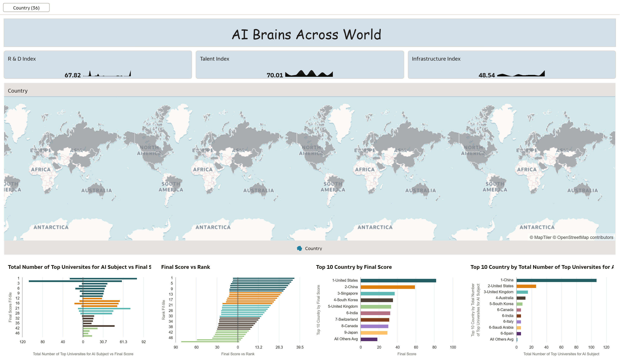This screenshot has width=620, height=364.
Task: Select the 3-Singapore teal bar
Action: [x=378, y=294]
